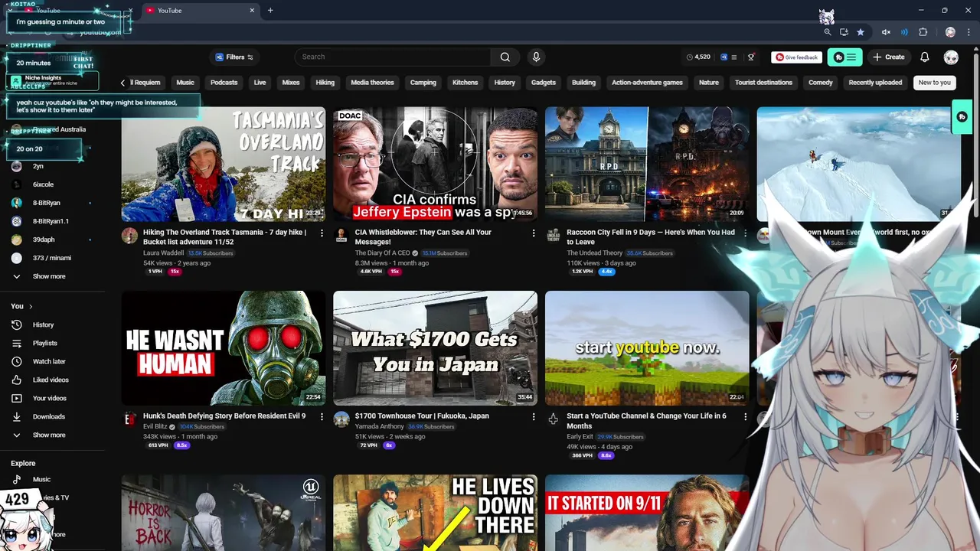Viewport: 980px width, 551px height.
Task: Click the Playlists icon in the sidebar
Action: pos(16,343)
